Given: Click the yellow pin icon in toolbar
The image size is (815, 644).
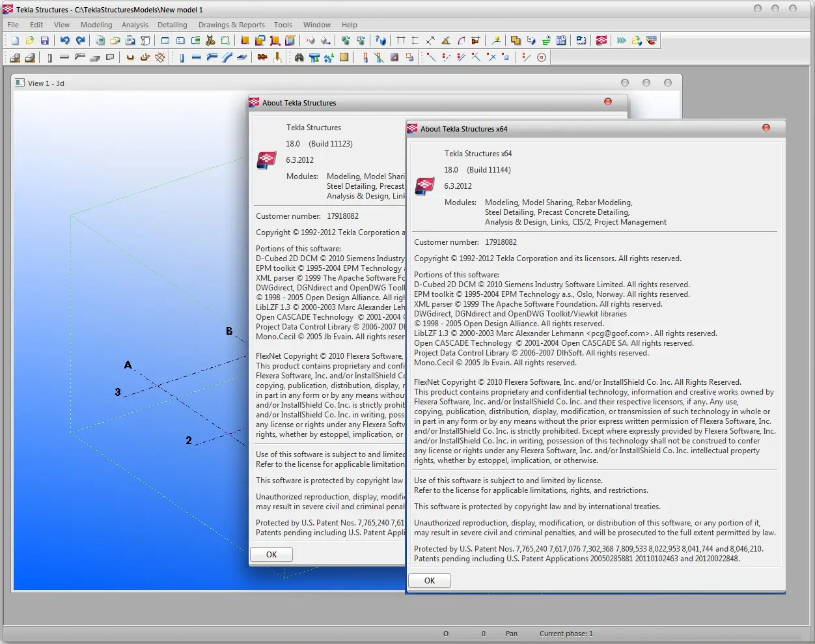Looking at the screenshot, I should point(496,40).
